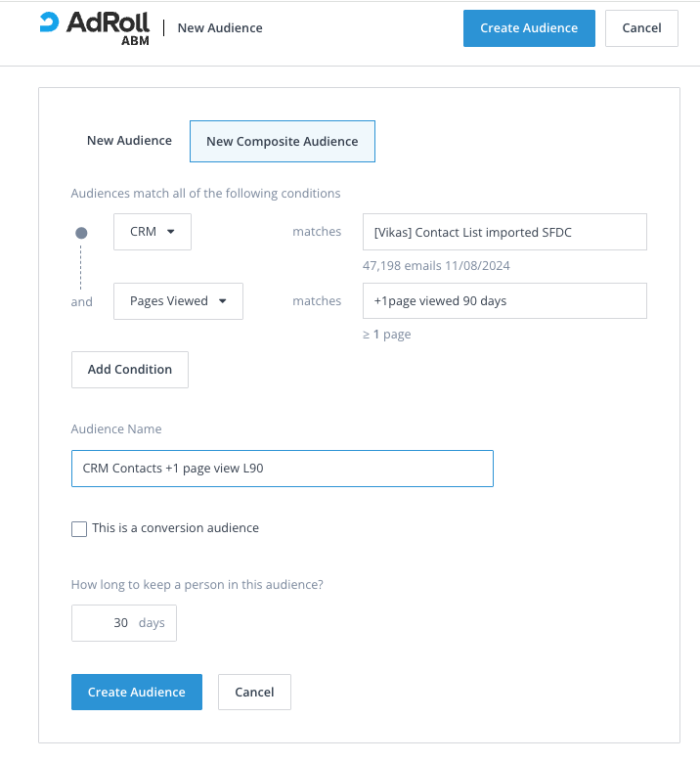Open the '+1page viewed 90 days' selector
Screen dimensions: 700x763
pyautogui.click(x=504, y=301)
